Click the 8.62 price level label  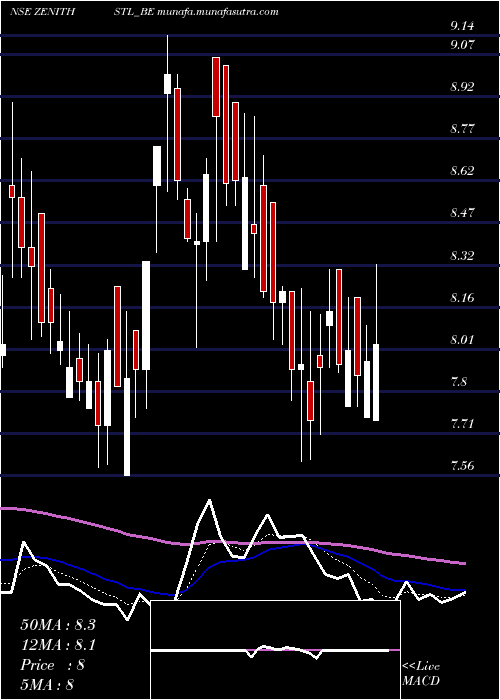coord(462,171)
